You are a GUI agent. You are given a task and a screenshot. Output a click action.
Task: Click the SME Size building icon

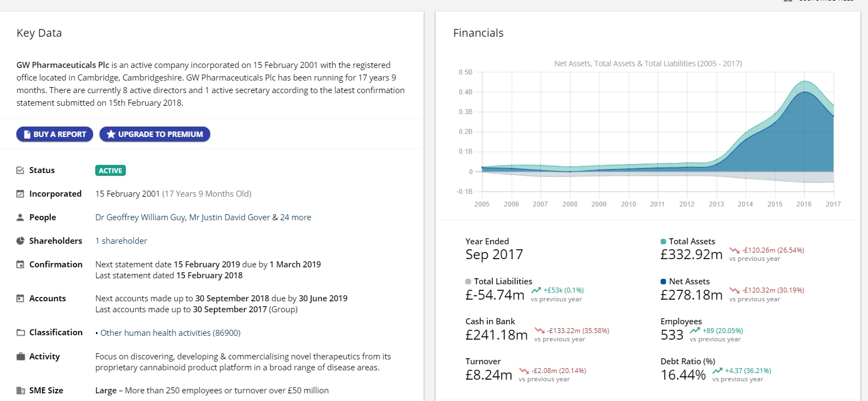tap(20, 391)
